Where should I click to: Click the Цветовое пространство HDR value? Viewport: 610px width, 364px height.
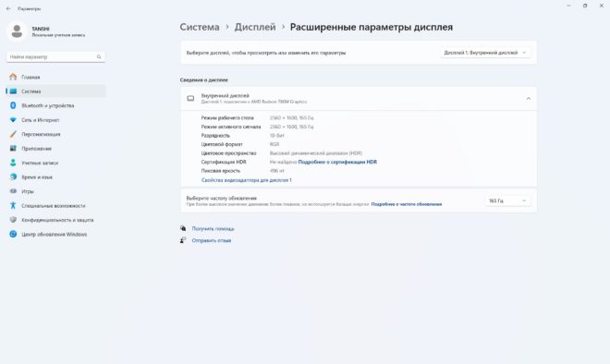[x=316, y=153]
